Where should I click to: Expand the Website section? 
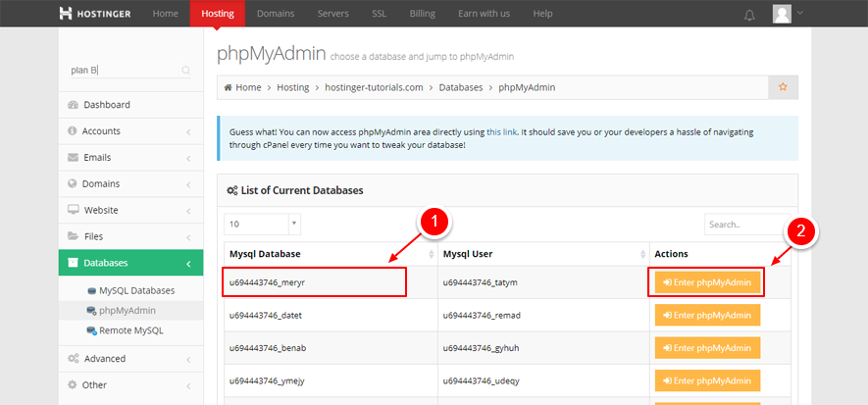click(188, 212)
